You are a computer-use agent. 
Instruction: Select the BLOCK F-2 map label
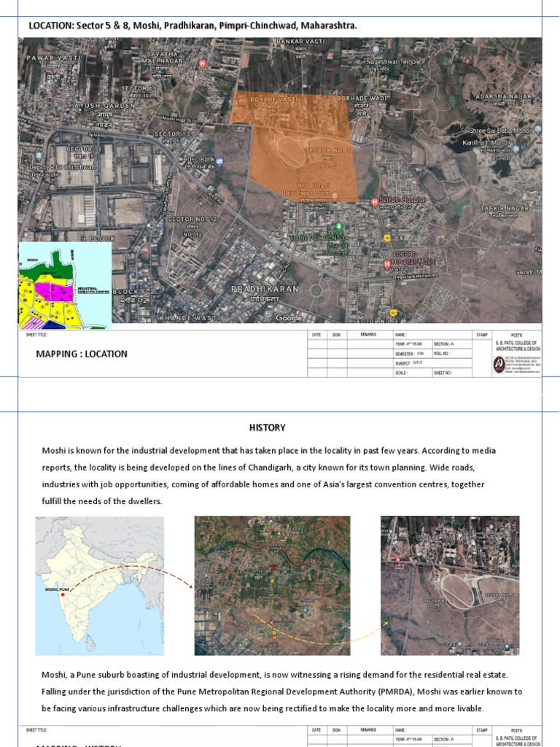[134, 292]
